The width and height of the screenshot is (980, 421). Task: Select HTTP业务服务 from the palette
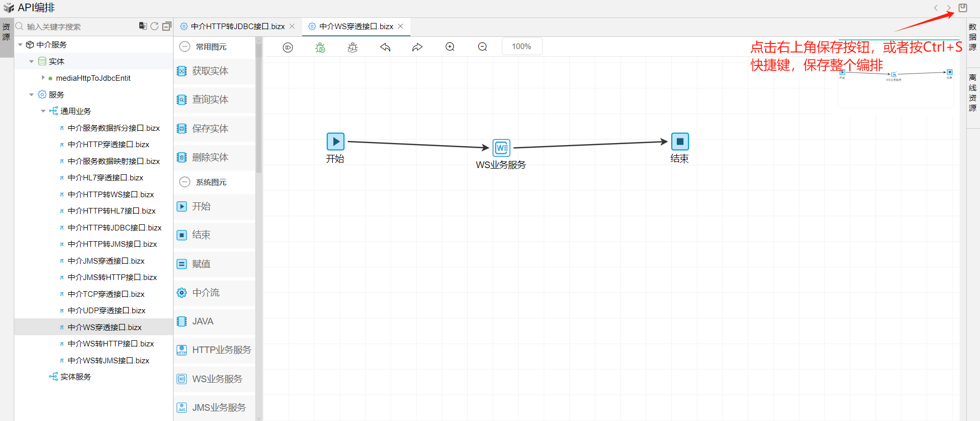click(x=221, y=349)
